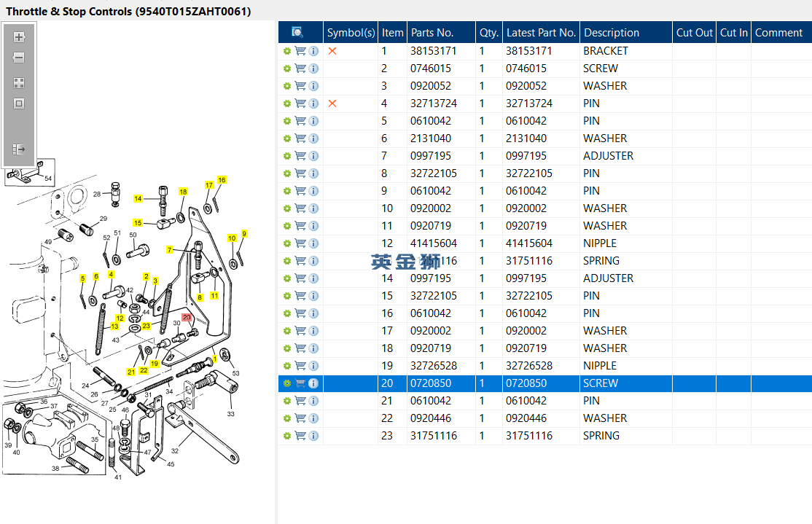Open info for PIN item 16
Screen dimensions: 812x524
(x=314, y=313)
